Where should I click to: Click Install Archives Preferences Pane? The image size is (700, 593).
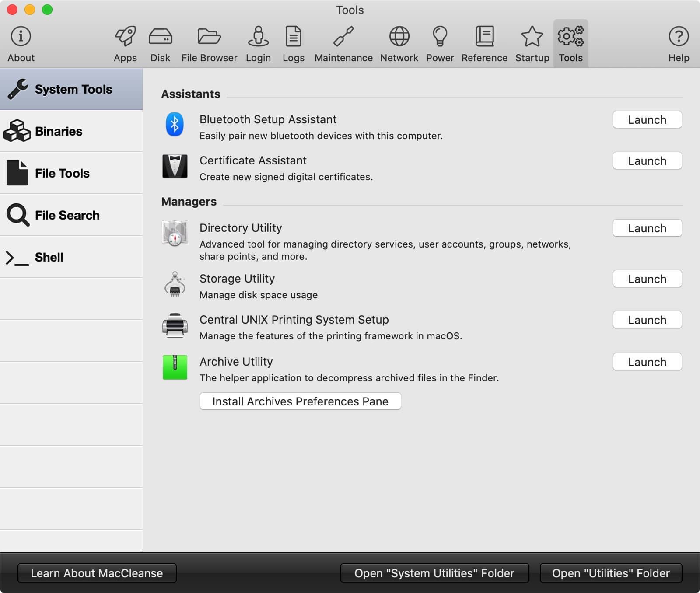pyautogui.click(x=300, y=401)
